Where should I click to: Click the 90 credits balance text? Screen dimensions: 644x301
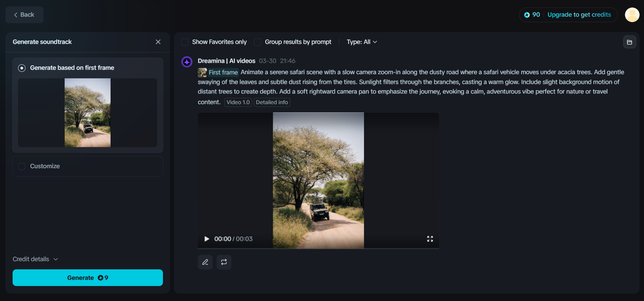[536, 15]
